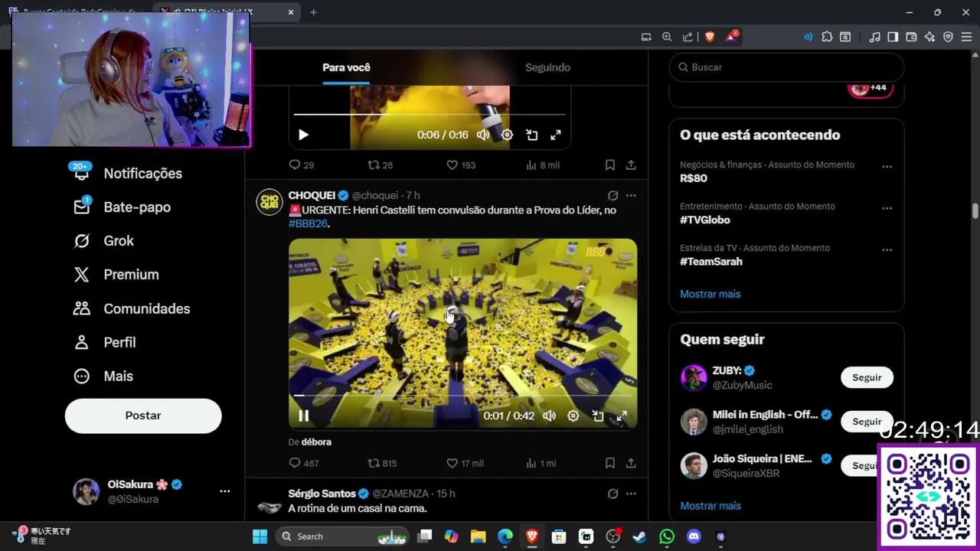Open WhatsApp from the taskbar
The width and height of the screenshot is (980, 551).
[x=667, y=536]
